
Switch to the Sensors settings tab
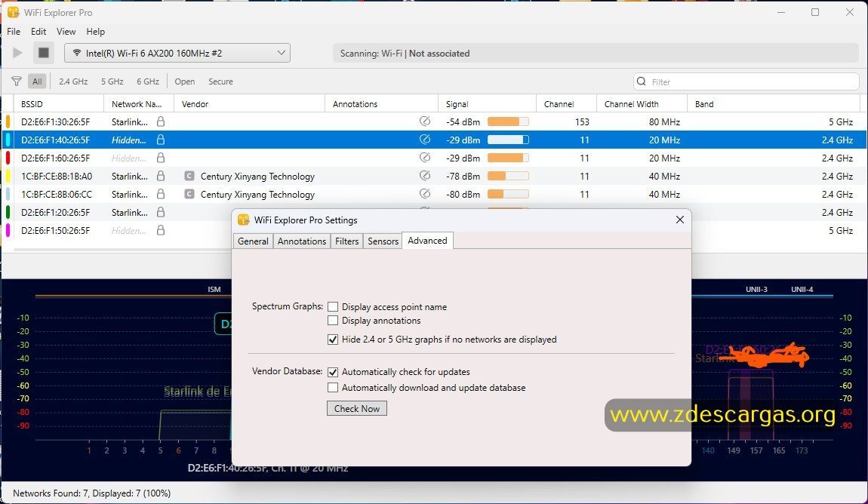[x=383, y=241]
